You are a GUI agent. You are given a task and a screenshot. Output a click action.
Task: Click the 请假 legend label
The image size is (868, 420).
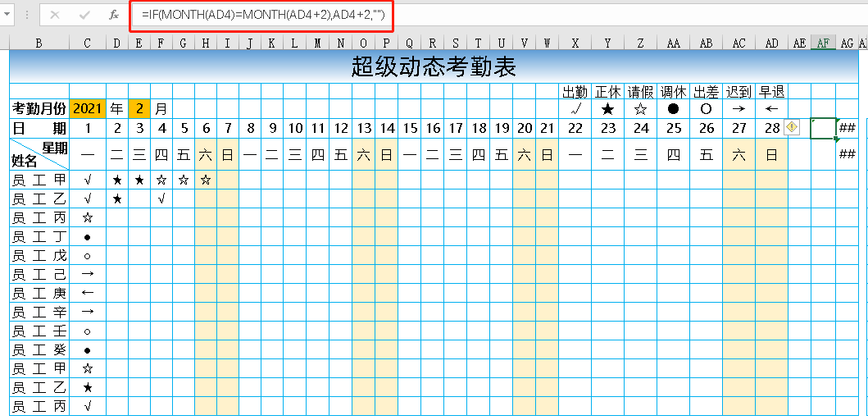tap(640, 91)
